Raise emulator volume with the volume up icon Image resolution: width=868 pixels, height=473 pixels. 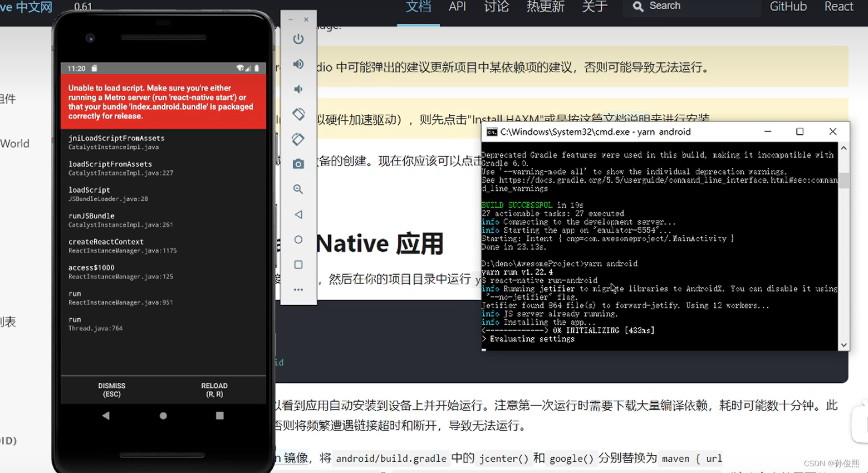pos(298,64)
